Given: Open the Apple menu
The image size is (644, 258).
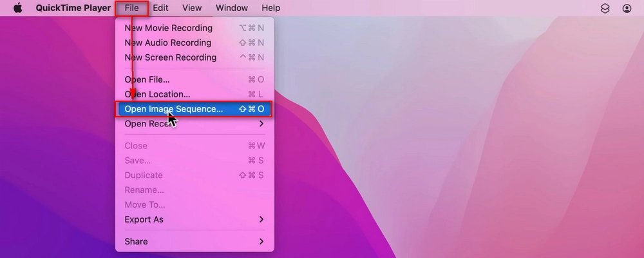Looking at the screenshot, I should pos(17,8).
